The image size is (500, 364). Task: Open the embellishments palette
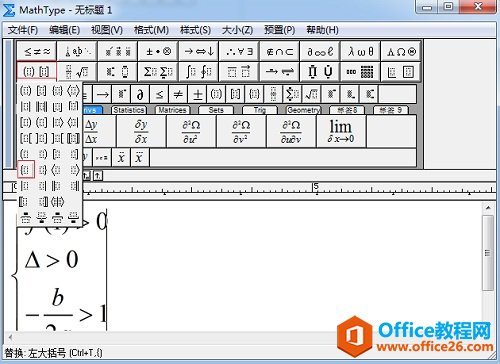pos(118,52)
